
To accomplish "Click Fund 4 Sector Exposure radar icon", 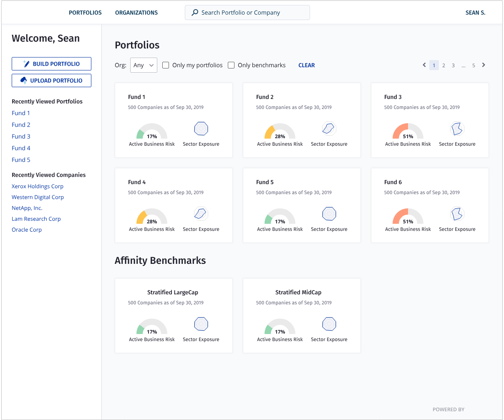I will [201, 214].
